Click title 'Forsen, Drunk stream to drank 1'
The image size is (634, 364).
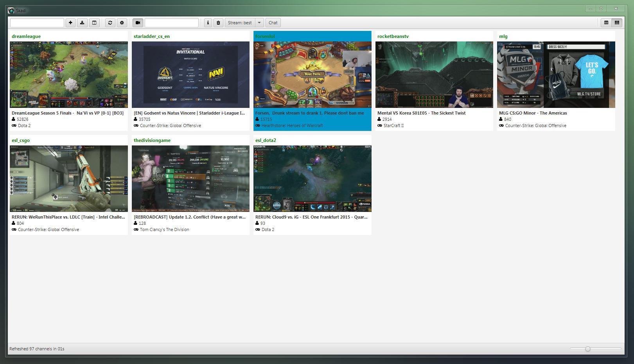(310, 113)
